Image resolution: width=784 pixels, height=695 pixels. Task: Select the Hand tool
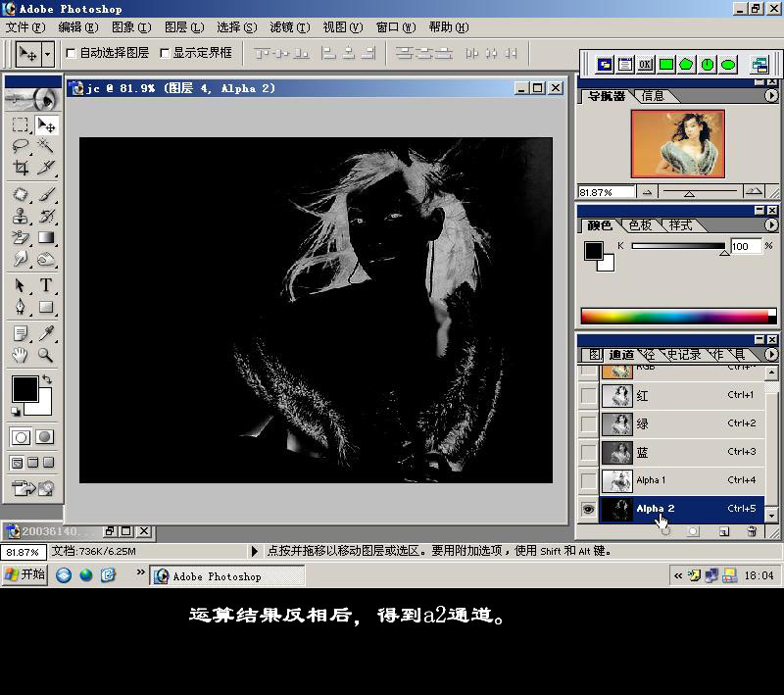tap(21, 355)
